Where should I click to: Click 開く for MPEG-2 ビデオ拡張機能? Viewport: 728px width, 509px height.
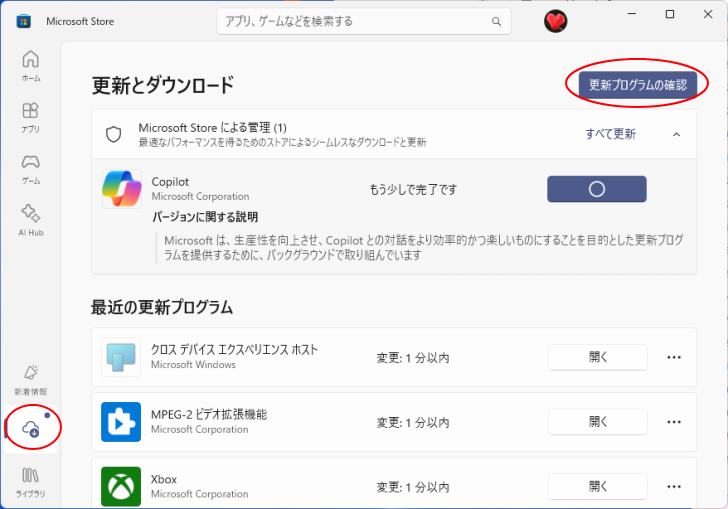pos(598,422)
